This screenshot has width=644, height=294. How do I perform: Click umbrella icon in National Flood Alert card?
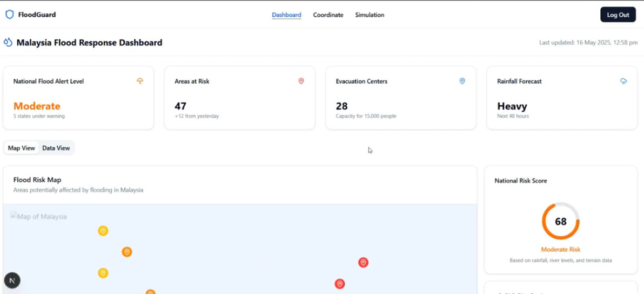point(139,81)
